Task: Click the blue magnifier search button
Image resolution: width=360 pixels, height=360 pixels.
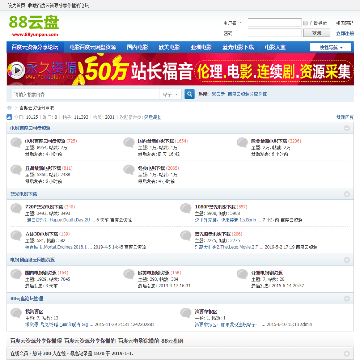Action: coord(189,94)
